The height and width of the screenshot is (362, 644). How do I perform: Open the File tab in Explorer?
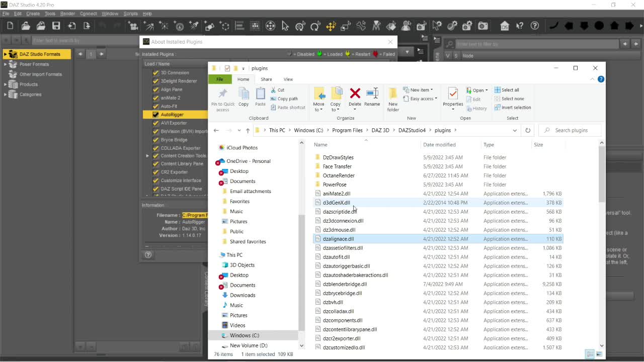point(220,79)
